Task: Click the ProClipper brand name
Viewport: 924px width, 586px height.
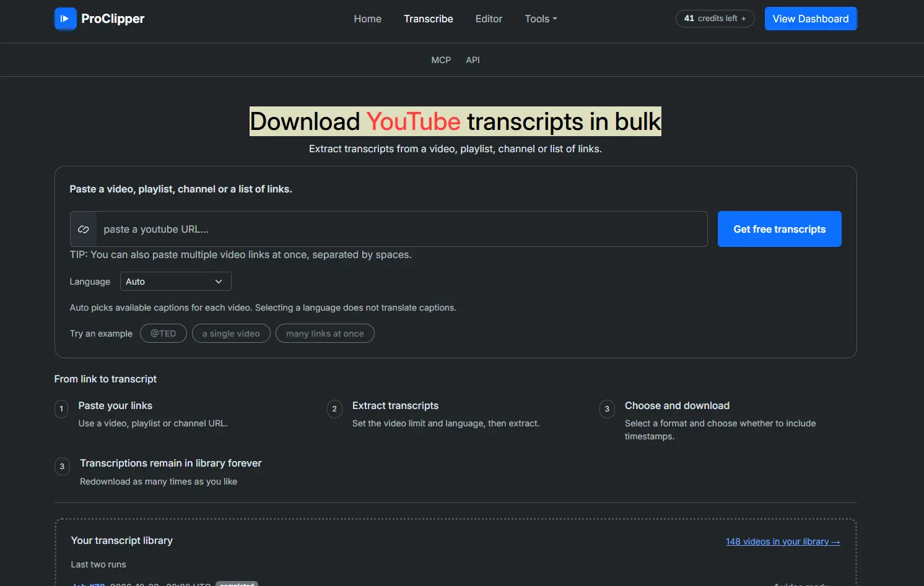Action: [113, 19]
